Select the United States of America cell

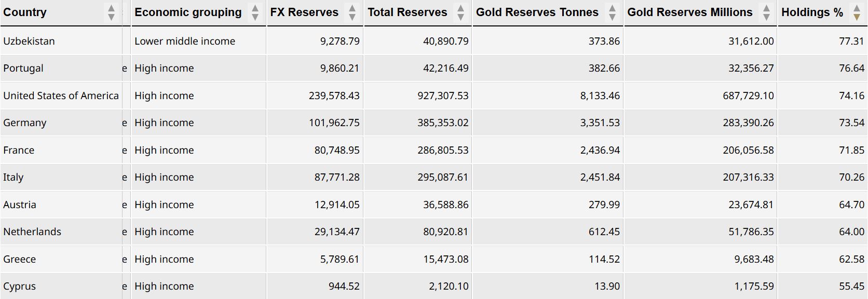coord(61,96)
